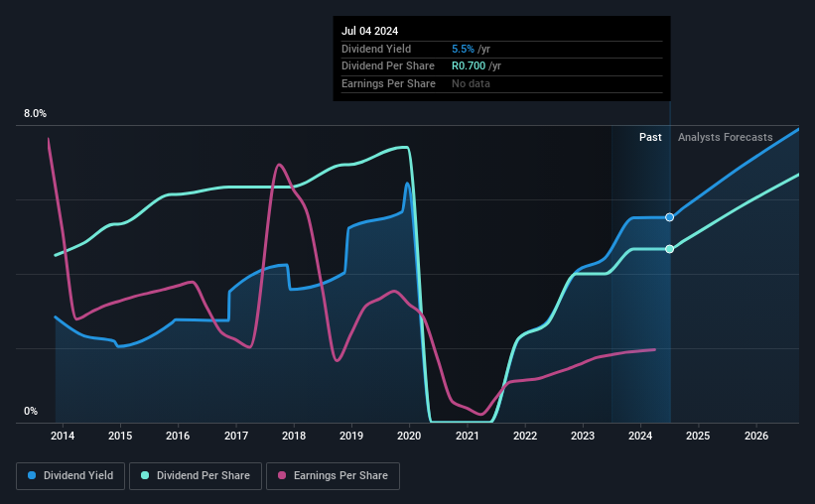The height and width of the screenshot is (504, 815).
Task: Click the 2023 x-axis label
Action: click(583, 436)
